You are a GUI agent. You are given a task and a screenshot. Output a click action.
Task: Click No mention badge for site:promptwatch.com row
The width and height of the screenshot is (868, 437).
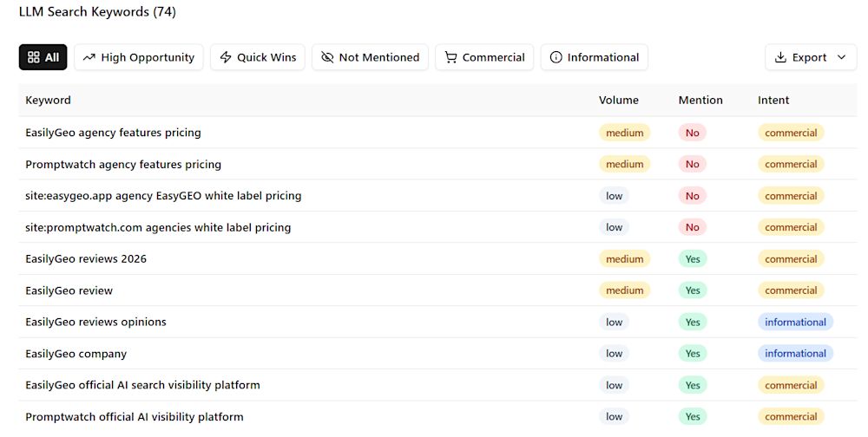tap(693, 227)
